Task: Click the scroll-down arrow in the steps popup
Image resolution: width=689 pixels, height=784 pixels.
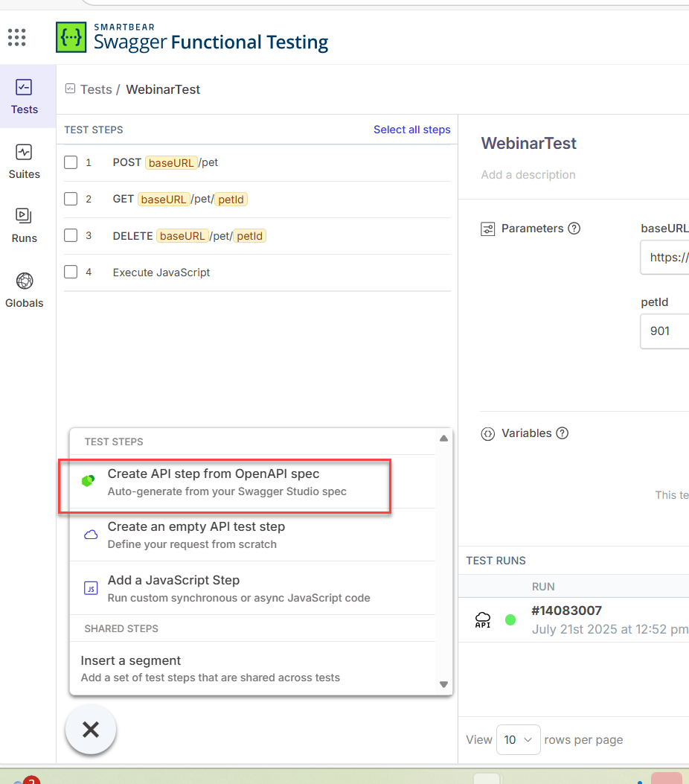Action: coord(443,684)
